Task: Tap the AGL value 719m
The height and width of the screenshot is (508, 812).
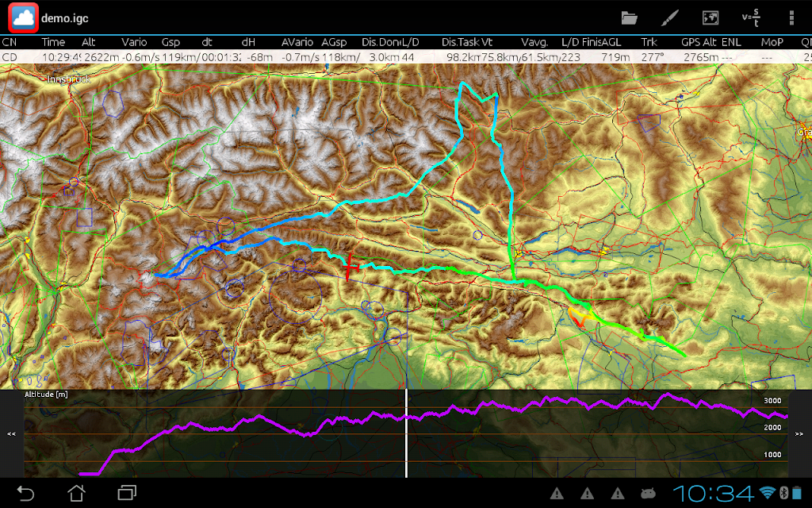Action: point(615,57)
